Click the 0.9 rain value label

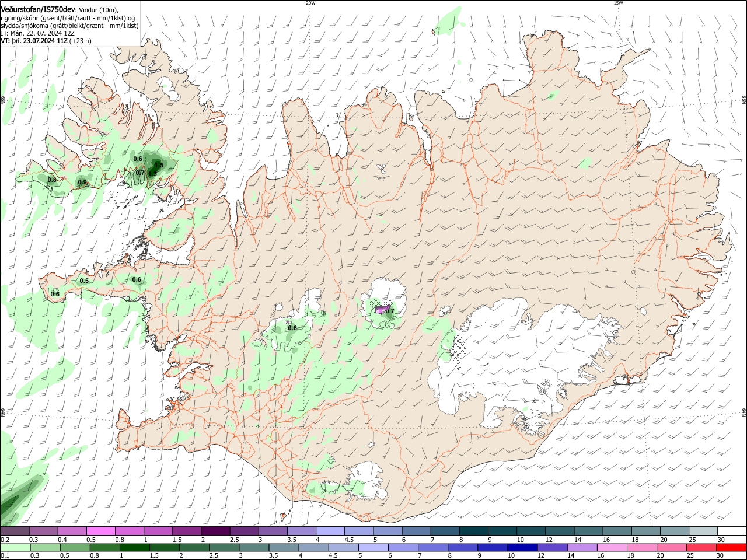point(83,183)
